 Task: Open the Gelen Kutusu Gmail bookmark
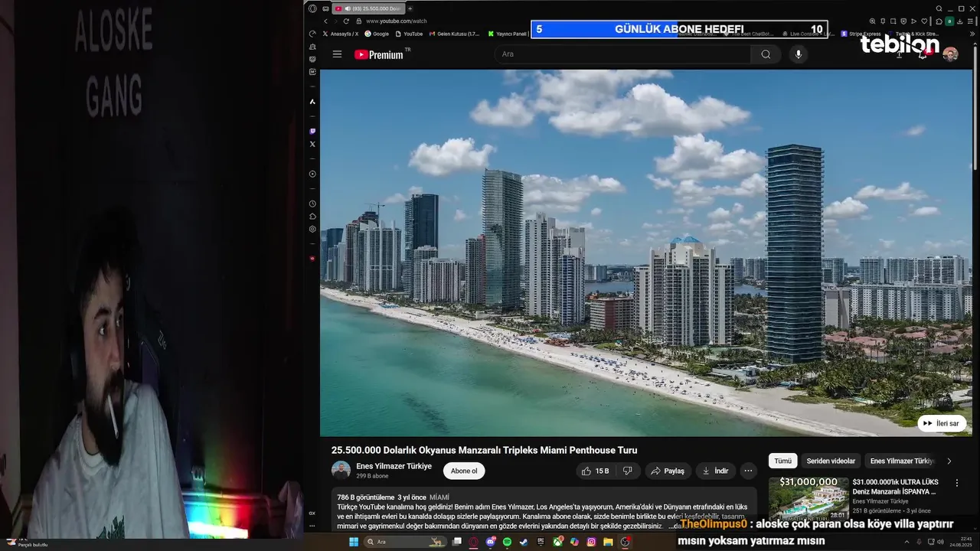click(454, 34)
